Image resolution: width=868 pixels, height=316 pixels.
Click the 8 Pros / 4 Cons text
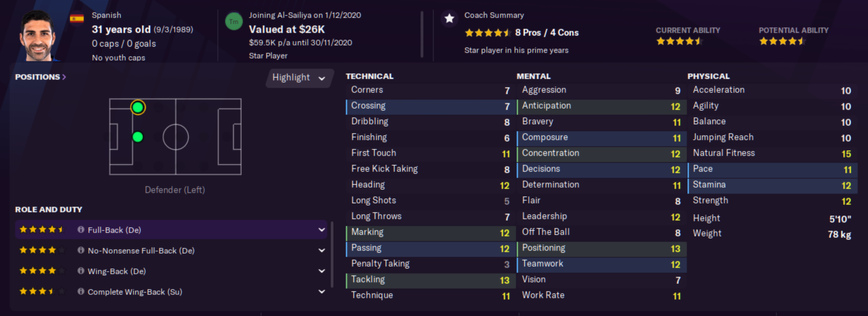click(546, 32)
